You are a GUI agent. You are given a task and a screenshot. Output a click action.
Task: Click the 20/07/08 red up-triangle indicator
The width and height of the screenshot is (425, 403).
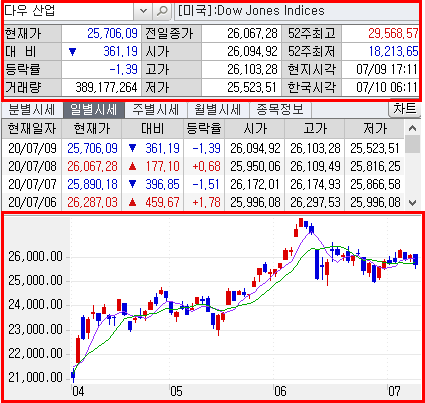pyautogui.click(x=132, y=166)
